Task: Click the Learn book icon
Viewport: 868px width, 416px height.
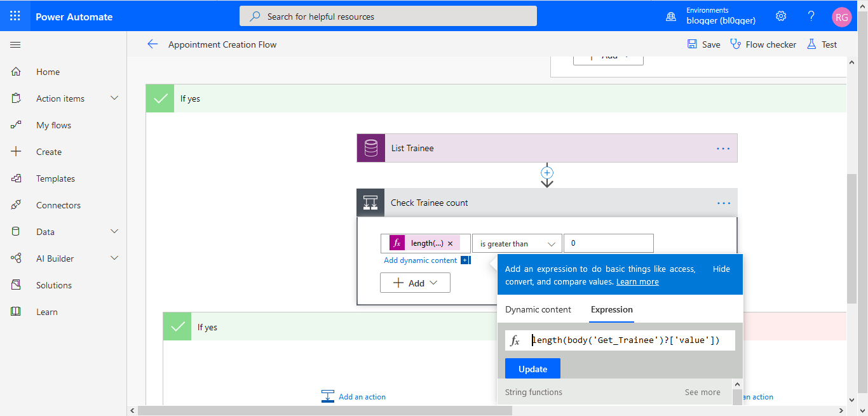Action: (16, 312)
